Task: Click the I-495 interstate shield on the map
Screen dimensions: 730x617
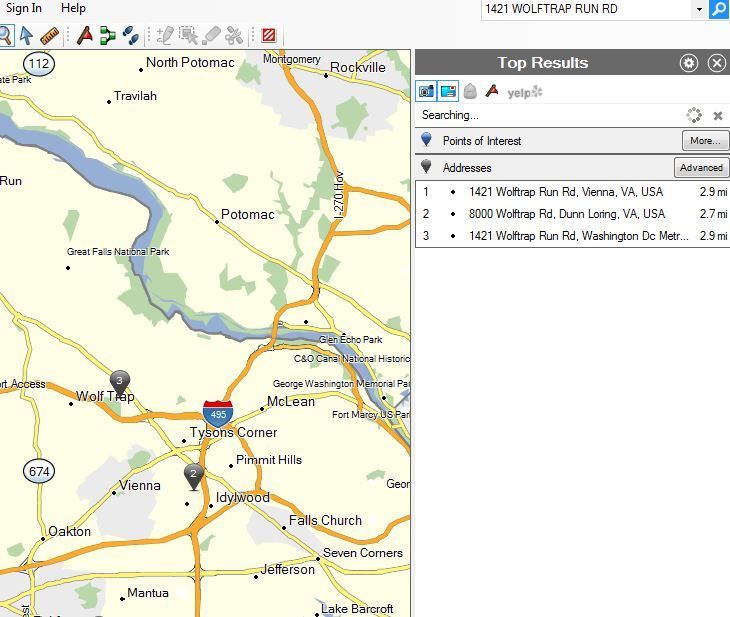Action: [218, 414]
